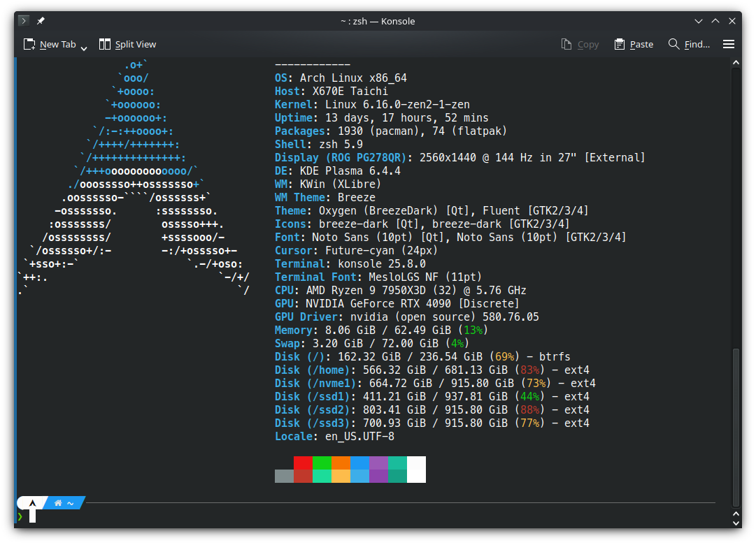Open a new Konsole tab

[50, 44]
